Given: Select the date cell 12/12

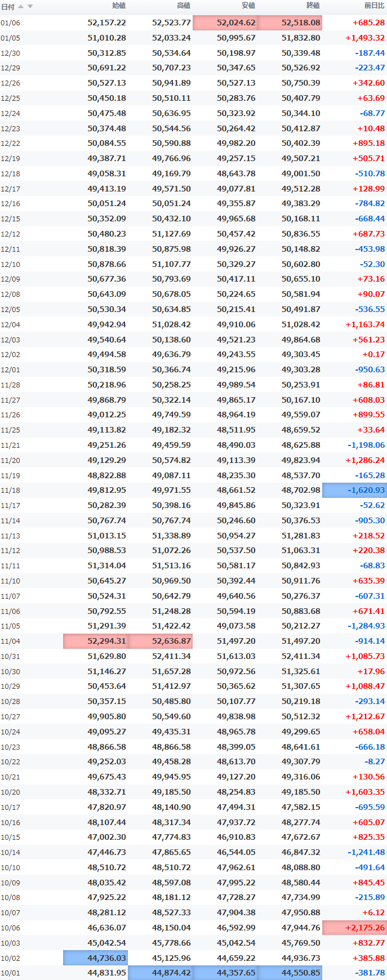Looking at the screenshot, I should (10, 234).
